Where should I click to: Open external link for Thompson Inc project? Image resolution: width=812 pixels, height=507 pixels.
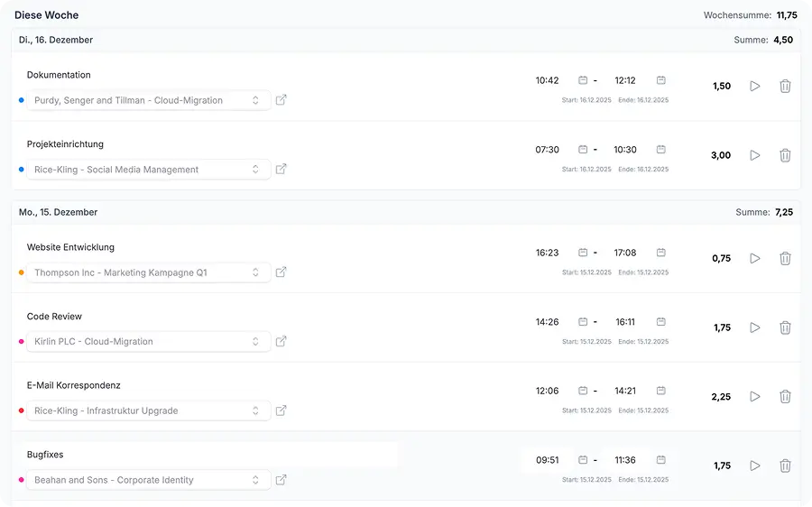281,272
